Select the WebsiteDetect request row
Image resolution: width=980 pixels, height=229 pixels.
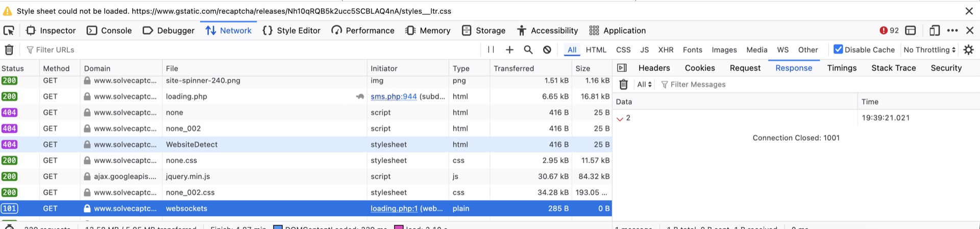pos(306,144)
